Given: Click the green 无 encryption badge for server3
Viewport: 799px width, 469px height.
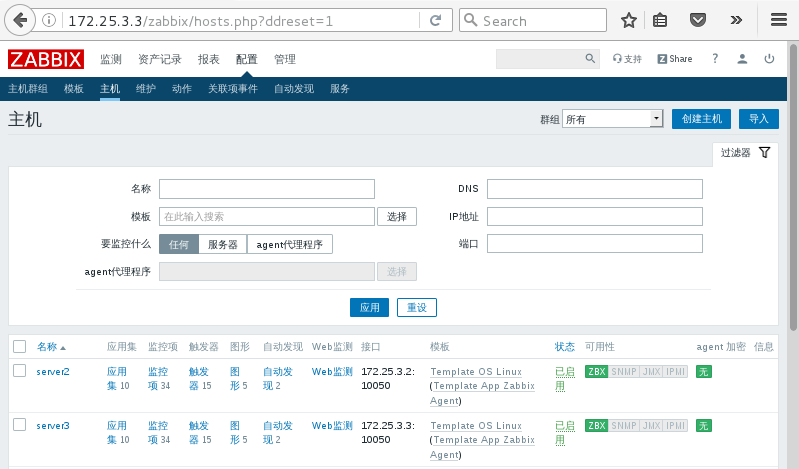Looking at the screenshot, I should [704, 426].
